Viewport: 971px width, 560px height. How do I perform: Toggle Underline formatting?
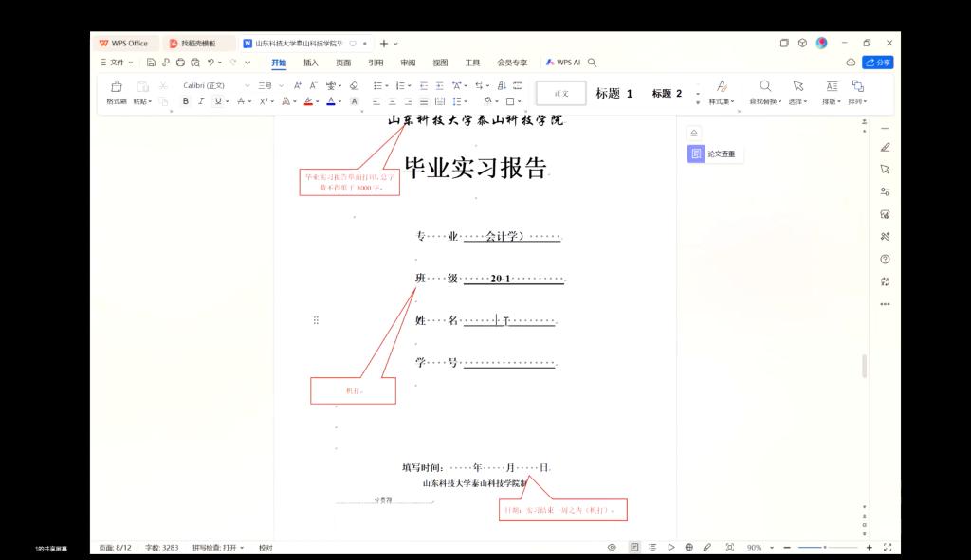217,101
